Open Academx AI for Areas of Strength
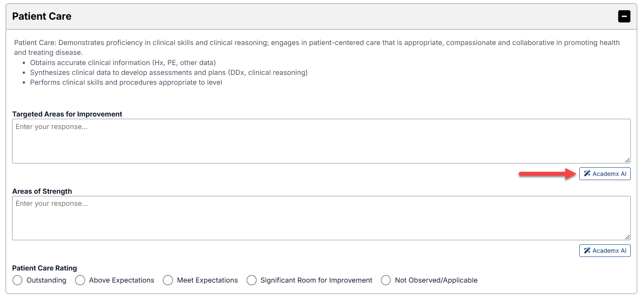 pyautogui.click(x=605, y=250)
